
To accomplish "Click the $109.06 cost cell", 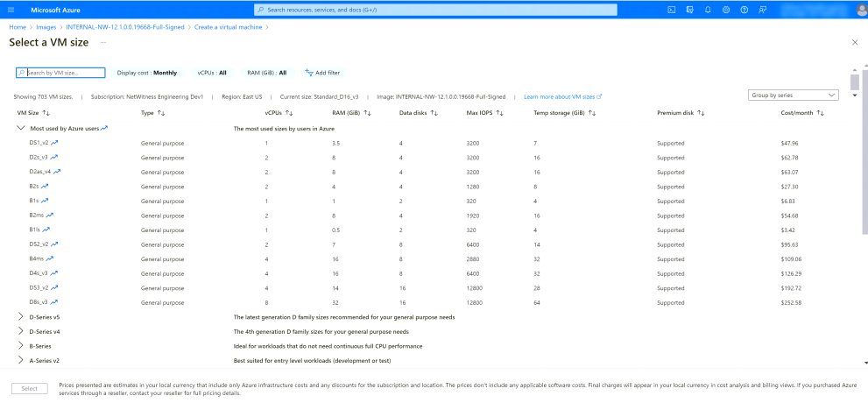I will tap(791, 258).
